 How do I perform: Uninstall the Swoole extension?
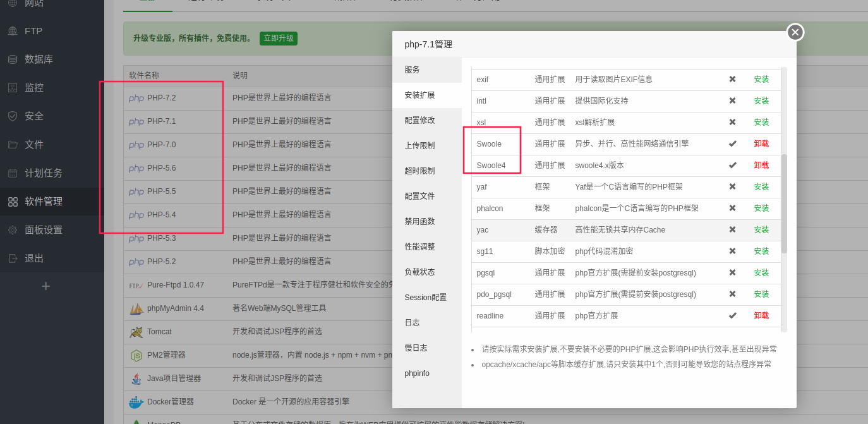761,144
